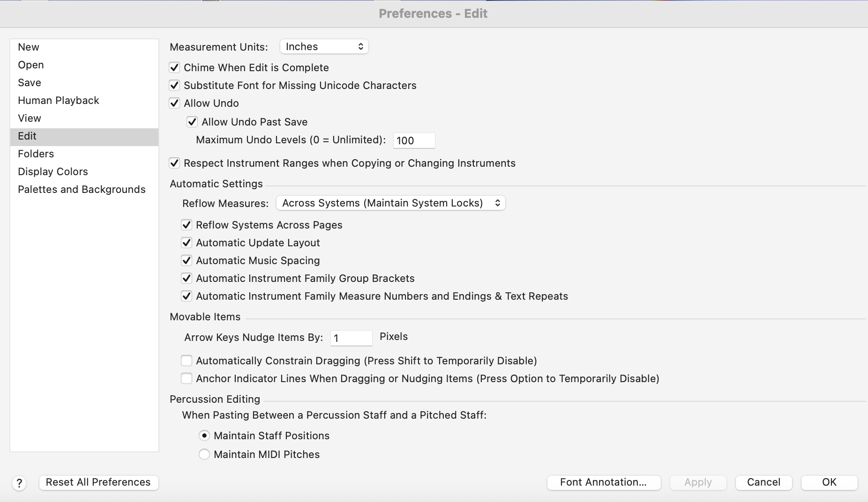This screenshot has height=502, width=868.
Task: Expand the Reflow Measures dropdown
Action: (390, 203)
